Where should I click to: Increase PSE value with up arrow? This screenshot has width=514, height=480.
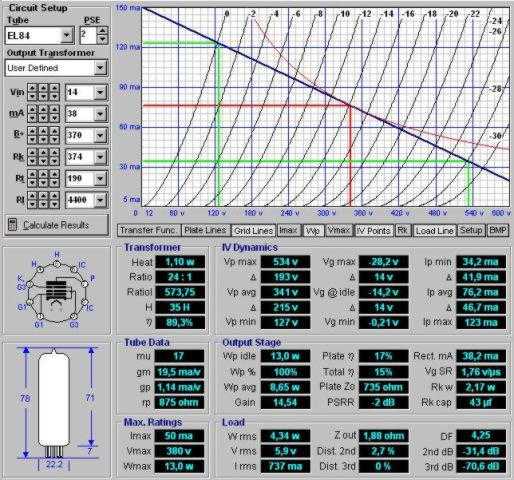pos(102,31)
